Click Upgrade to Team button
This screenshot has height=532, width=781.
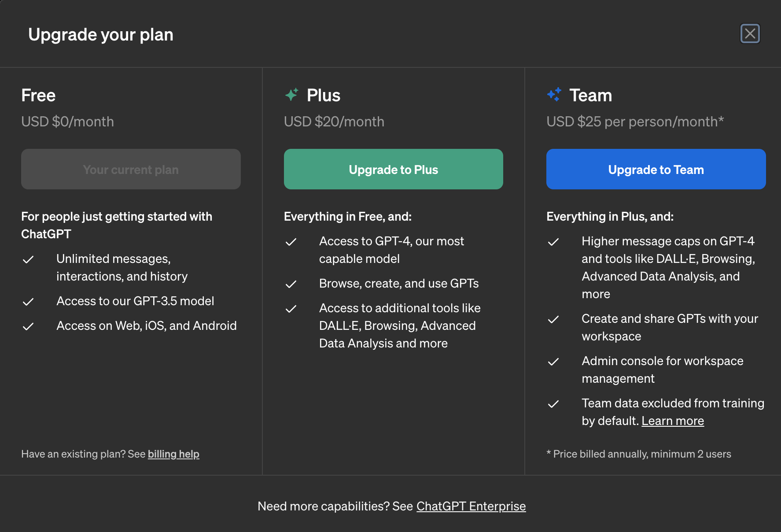tap(656, 169)
